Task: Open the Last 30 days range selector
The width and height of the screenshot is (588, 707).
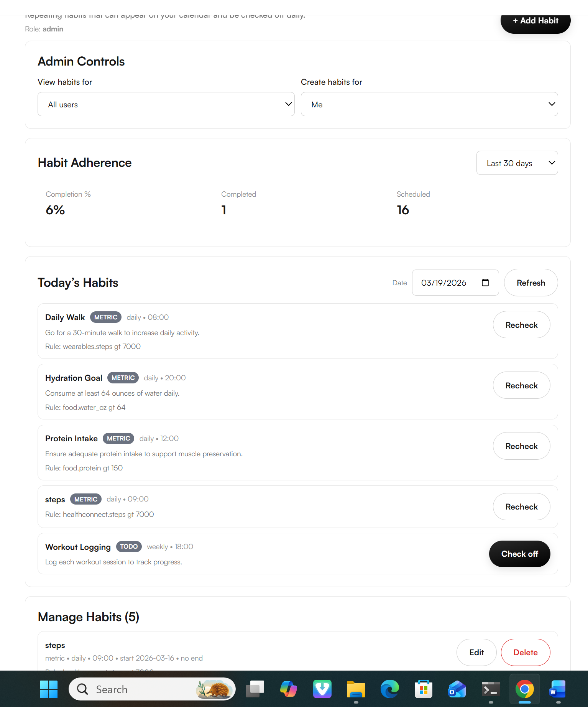Action: (x=517, y=163)
